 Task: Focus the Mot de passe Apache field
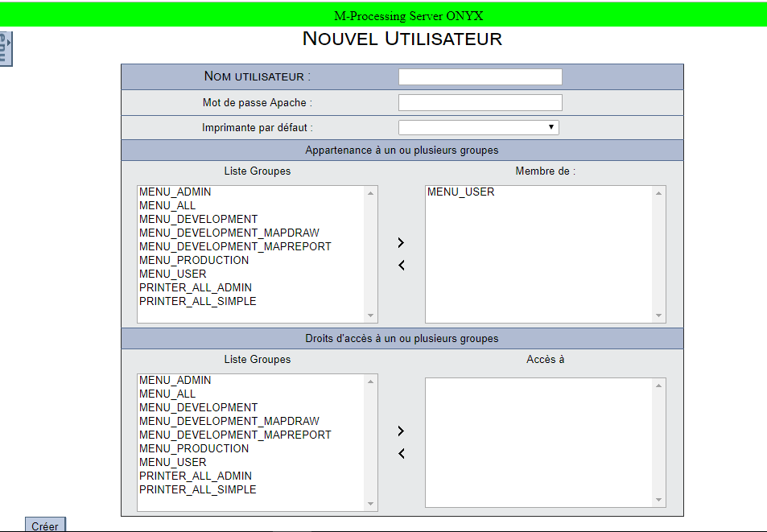(x=480, y=102)
